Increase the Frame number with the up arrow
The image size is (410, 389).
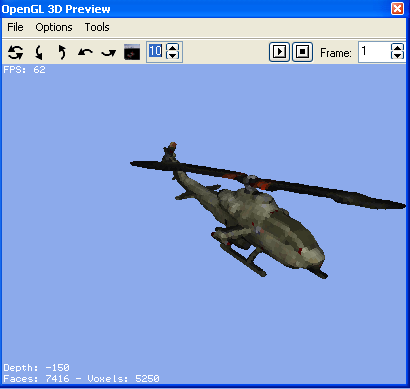tap(397, 48)
